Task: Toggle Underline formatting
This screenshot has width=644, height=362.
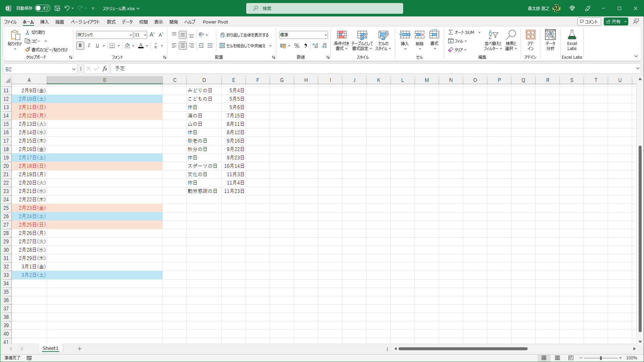Action: pyautogui.click(x=97, y=46)
